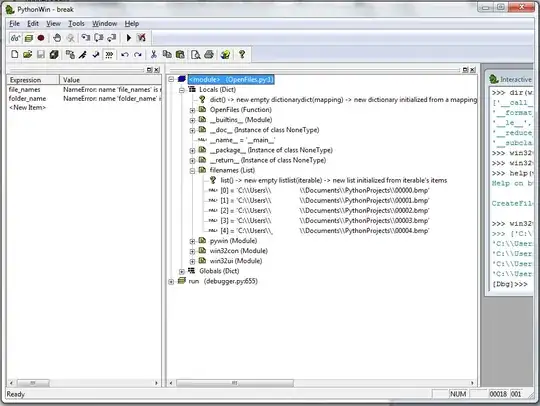The image size is (540, 406).
Task: Expand the __builtins__ (Module) node
Action: tap(193, 120)
